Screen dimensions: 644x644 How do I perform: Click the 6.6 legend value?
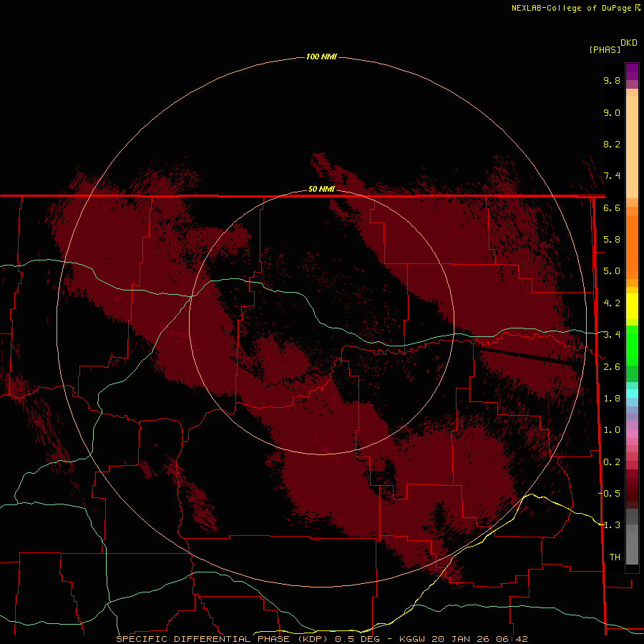[612, 208]
